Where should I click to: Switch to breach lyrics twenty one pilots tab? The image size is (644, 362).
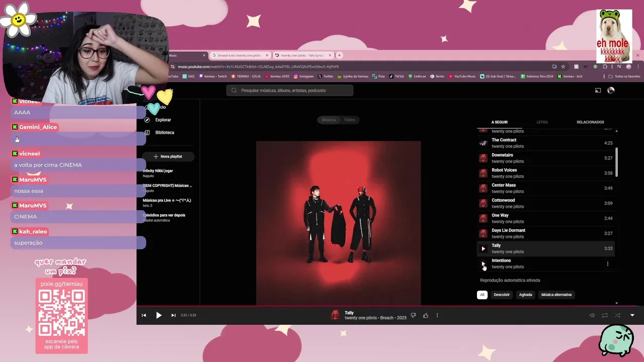(239, 55)
